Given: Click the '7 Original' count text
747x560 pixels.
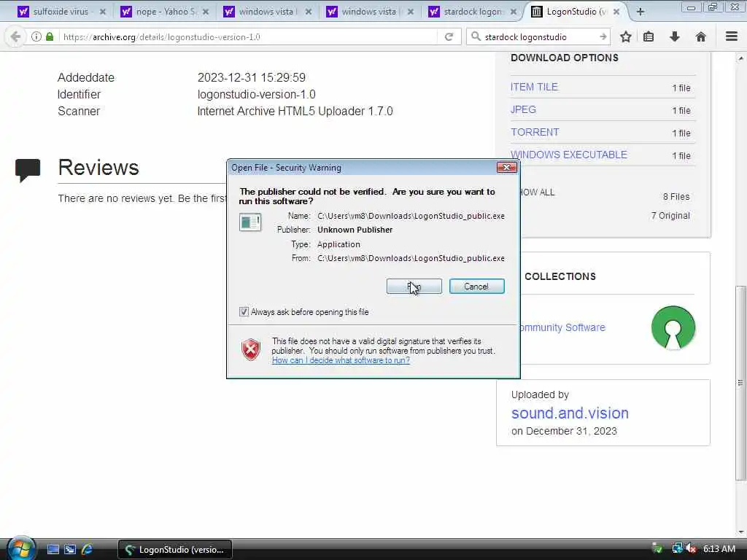Looking at the screenshot, I should click(670, 216).
